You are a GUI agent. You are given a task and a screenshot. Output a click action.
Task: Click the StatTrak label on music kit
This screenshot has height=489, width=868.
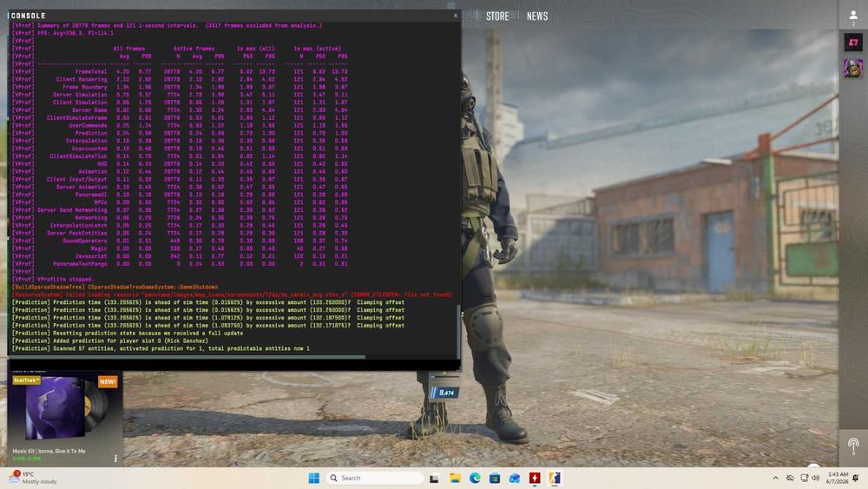coord(27,380)
